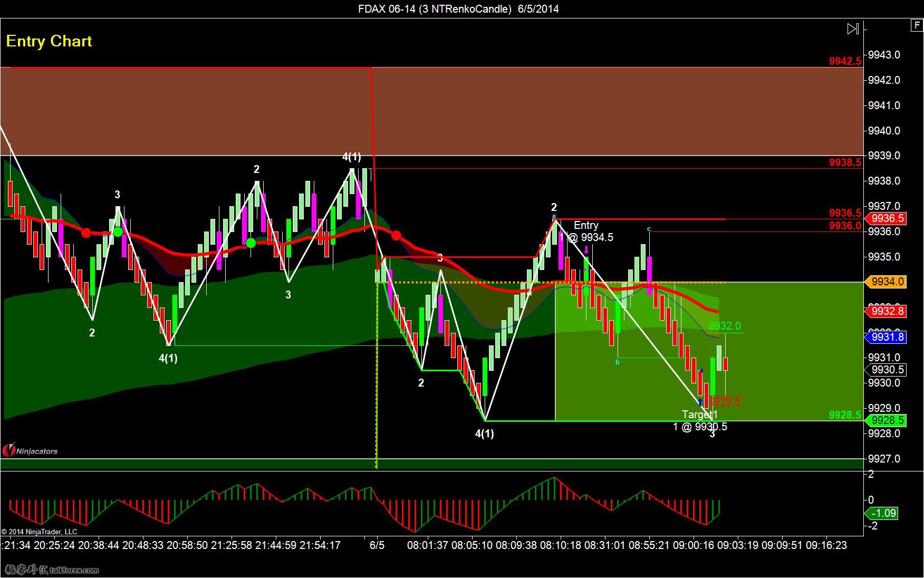Click the © 2014 NinjaTrader, LLC text

pos(40,532)
